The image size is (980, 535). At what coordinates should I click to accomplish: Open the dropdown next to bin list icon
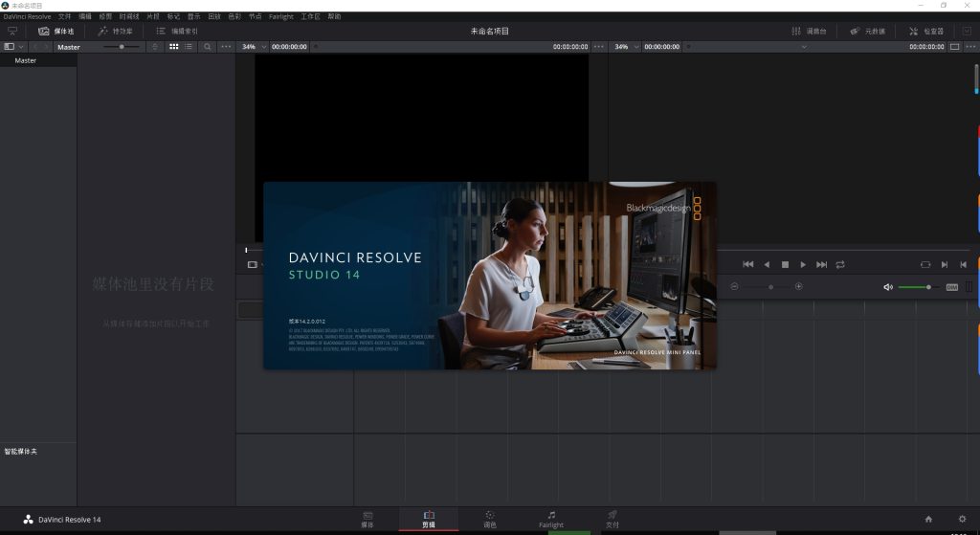coord(21,47)
